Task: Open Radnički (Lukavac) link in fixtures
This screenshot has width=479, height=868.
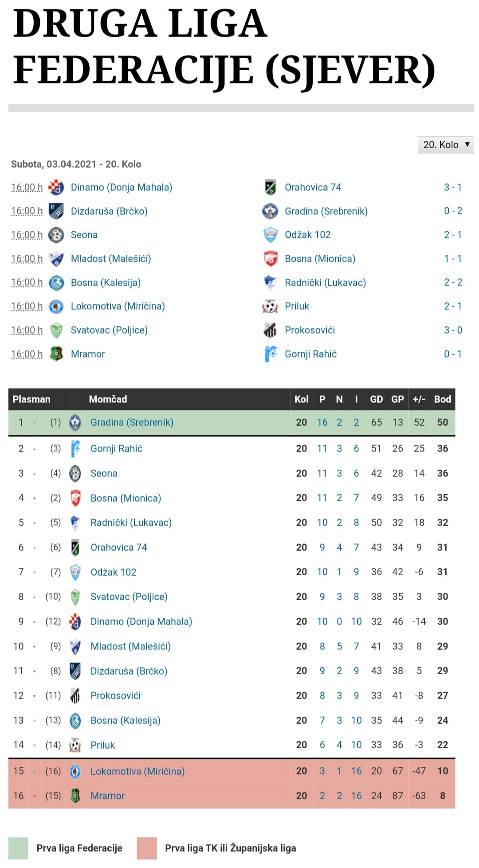Action: 325,283
